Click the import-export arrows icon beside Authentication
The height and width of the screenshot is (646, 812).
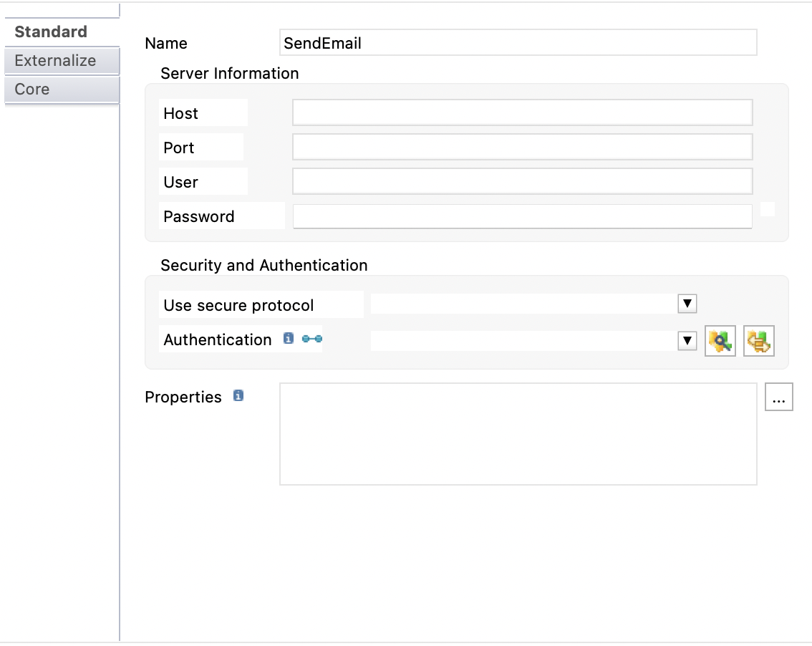tap(758, 341)
